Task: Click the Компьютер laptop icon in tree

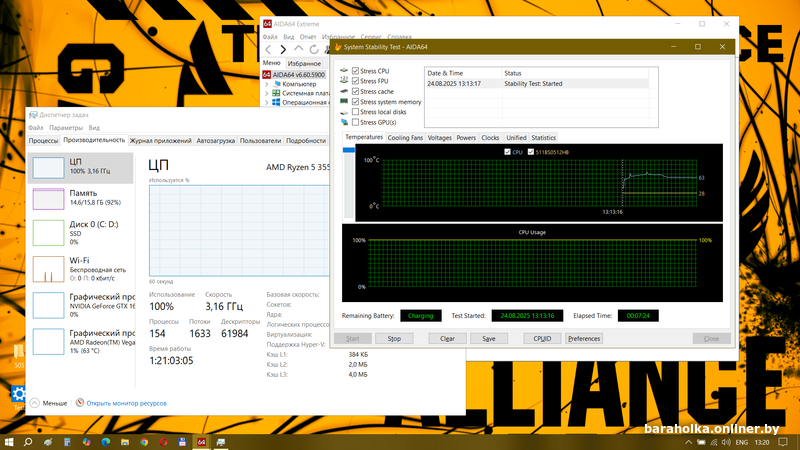Action: click(x=277, y=84)
